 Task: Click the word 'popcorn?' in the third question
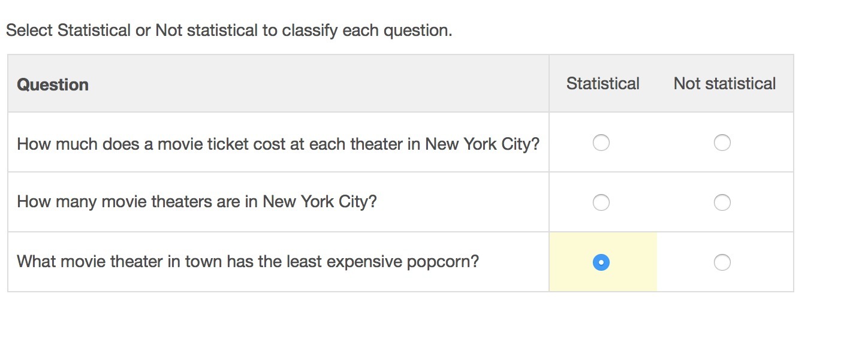pos(443,262)
